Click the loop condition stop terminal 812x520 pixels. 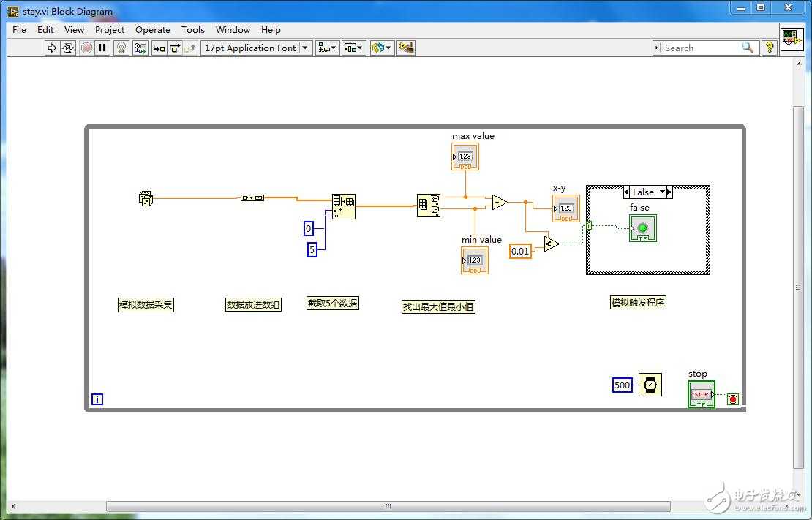point(733,399)
